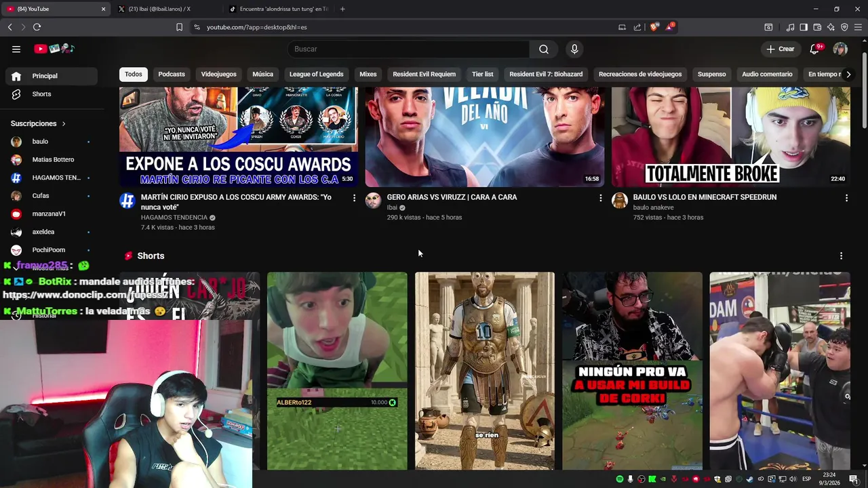868x488 pixels.
Task: Open the Brave VPN shield icon
Action: [x=844, y=27]
